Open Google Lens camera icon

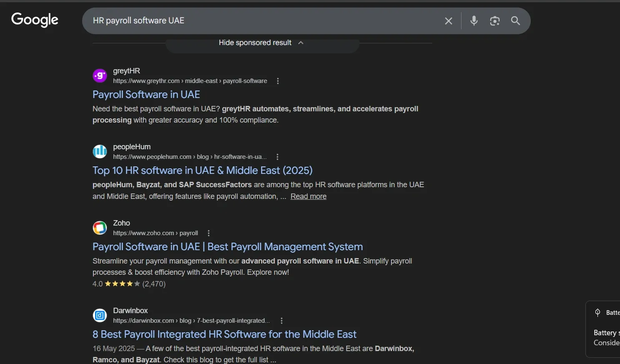495,20
